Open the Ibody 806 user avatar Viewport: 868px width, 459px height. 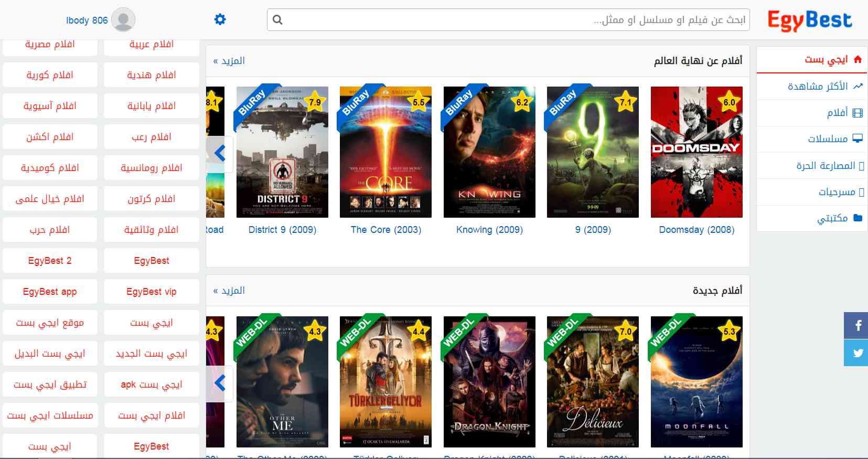coord(123,20)
